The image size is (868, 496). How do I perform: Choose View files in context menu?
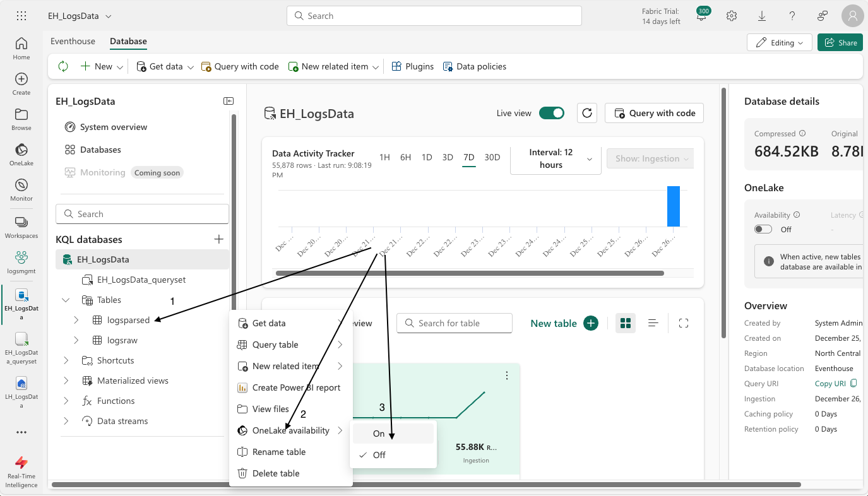[290, 409]
